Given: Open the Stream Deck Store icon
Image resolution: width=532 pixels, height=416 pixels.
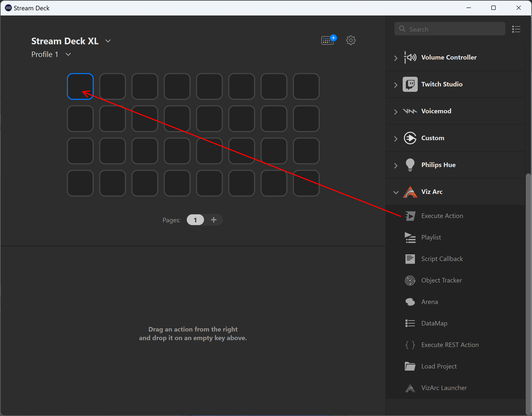Looking at the screenshot, I should 329,40.
